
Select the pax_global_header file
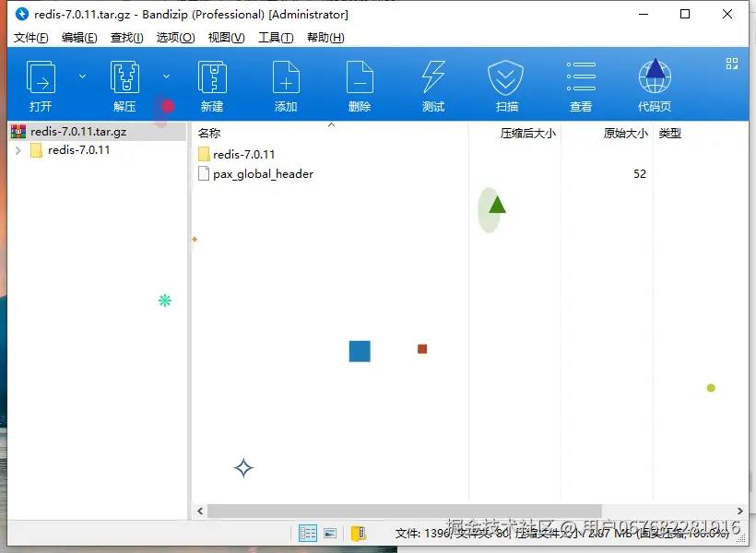264,174
